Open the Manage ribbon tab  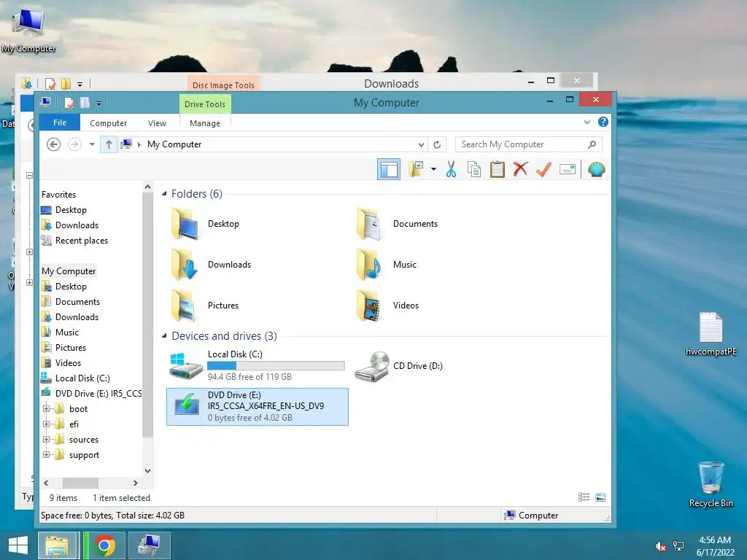coord(205,123)
